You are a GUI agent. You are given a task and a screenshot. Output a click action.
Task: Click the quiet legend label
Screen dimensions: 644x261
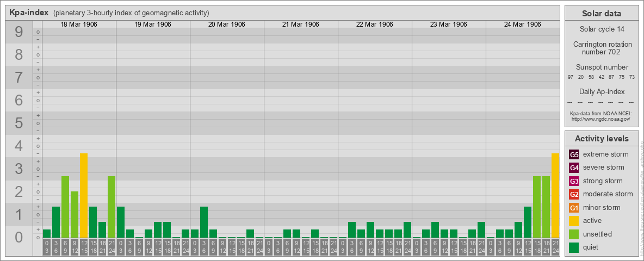[591, 247]
